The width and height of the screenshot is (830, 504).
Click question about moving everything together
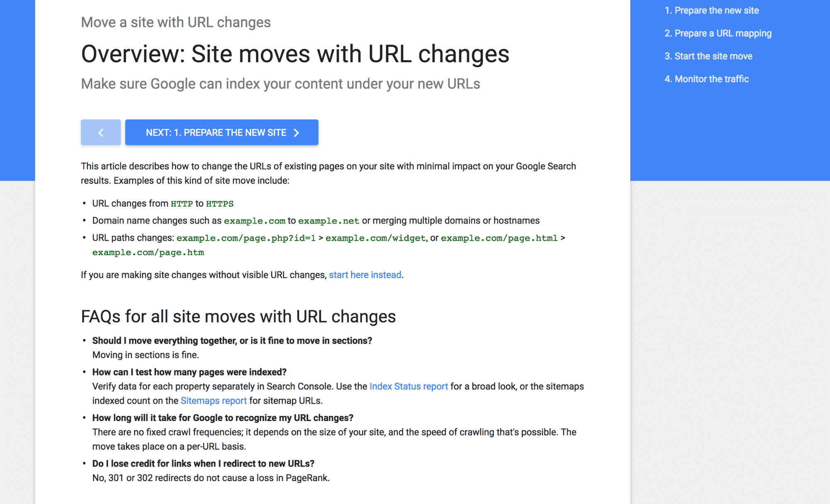[232, 341]
